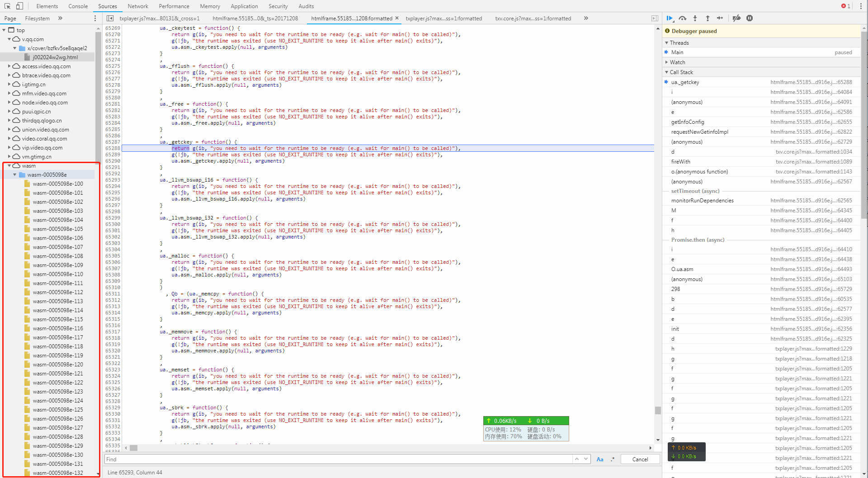Step out of current function
This screenshot has width=868, height=478.
(708, 18)
